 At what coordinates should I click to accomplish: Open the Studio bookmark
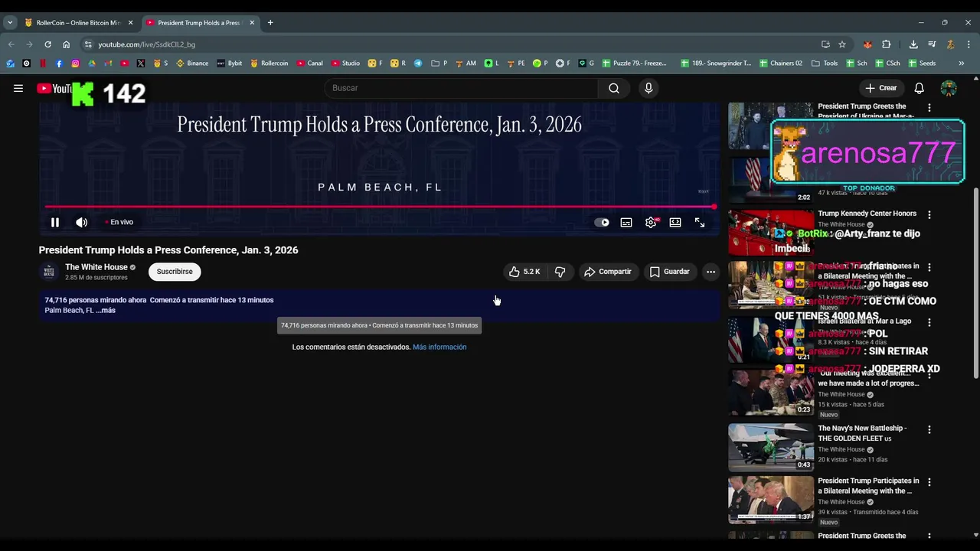pyautogui.click(x=345, y=64)
